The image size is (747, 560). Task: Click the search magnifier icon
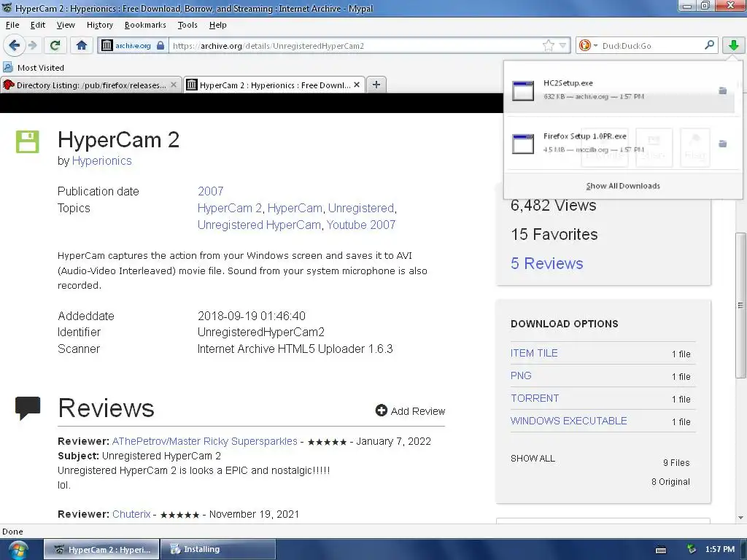click(709, 45)
